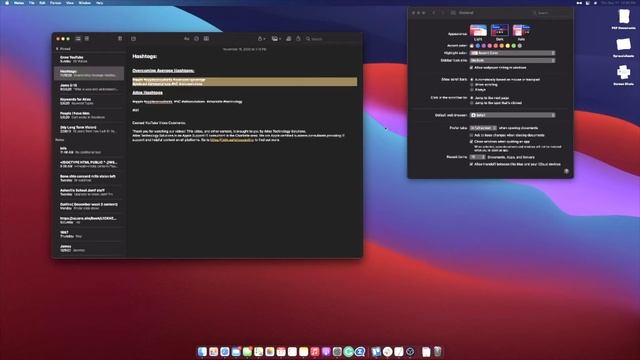The image size is (640, 360).
Task: Go back in System Preferences
Action: [434, 13]
